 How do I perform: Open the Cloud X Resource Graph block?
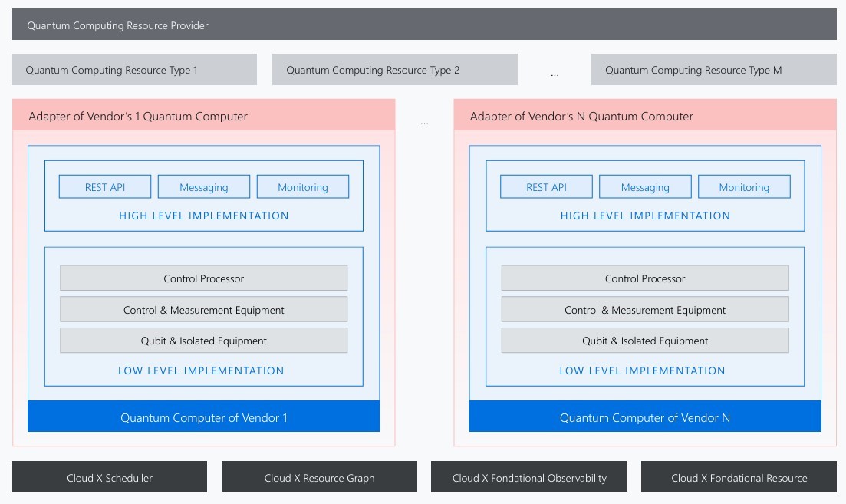(319, 477)
